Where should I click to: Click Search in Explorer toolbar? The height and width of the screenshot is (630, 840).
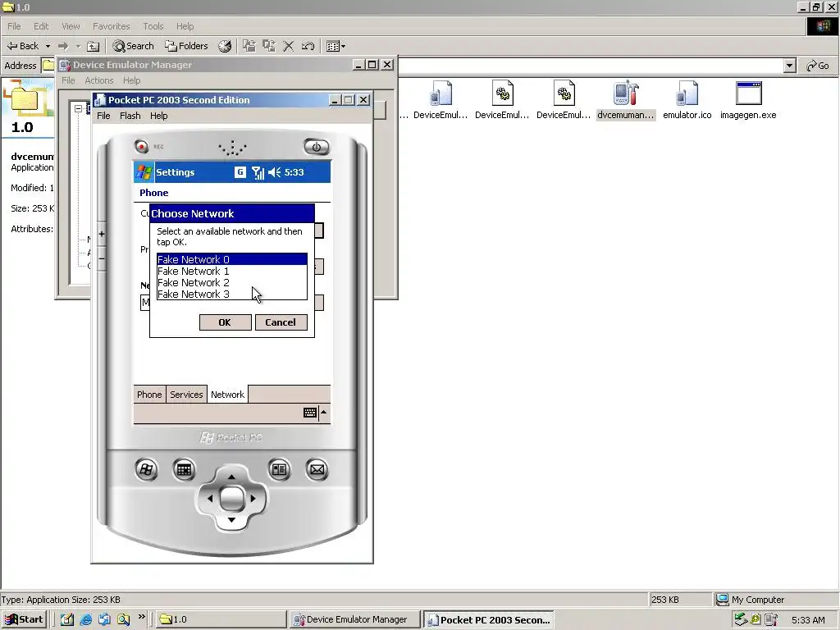click(x=134, y=46)
